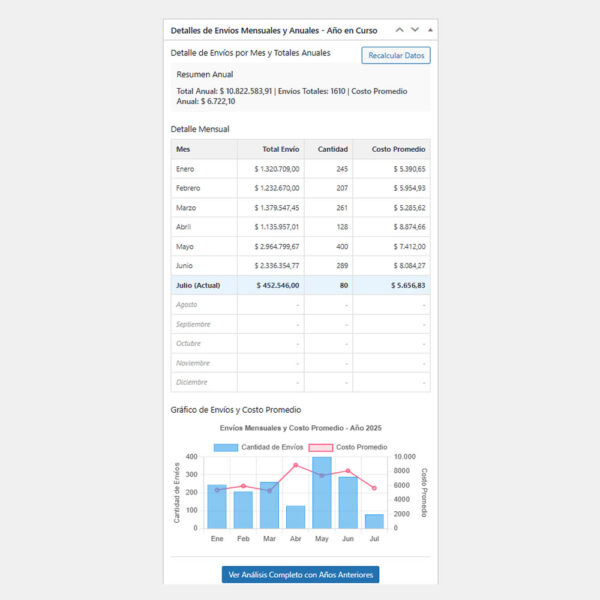This screenshot has height=600, width=600.
Task: Click the Mes column header
Action: [183, 149]
